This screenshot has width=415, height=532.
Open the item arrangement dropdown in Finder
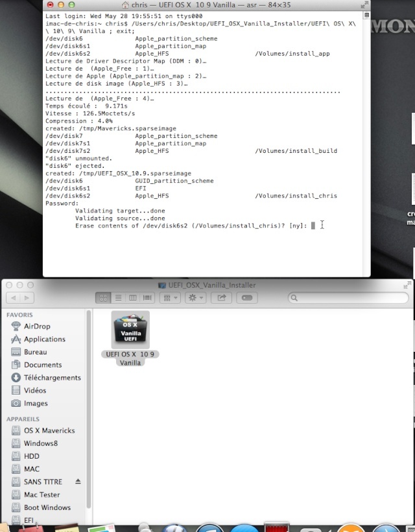pos(171,298)
